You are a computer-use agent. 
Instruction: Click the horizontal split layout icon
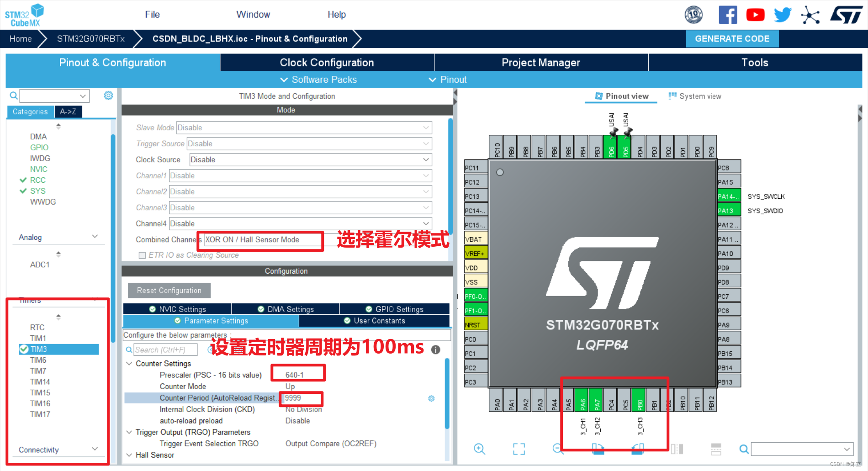coord(716,449)
